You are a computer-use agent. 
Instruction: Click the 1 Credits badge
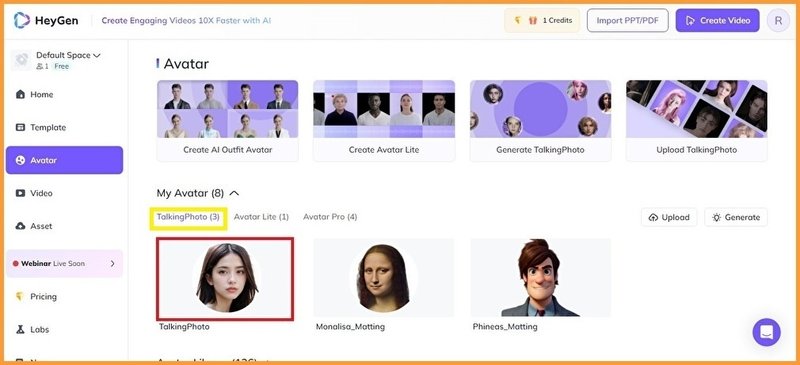[542, 20]
